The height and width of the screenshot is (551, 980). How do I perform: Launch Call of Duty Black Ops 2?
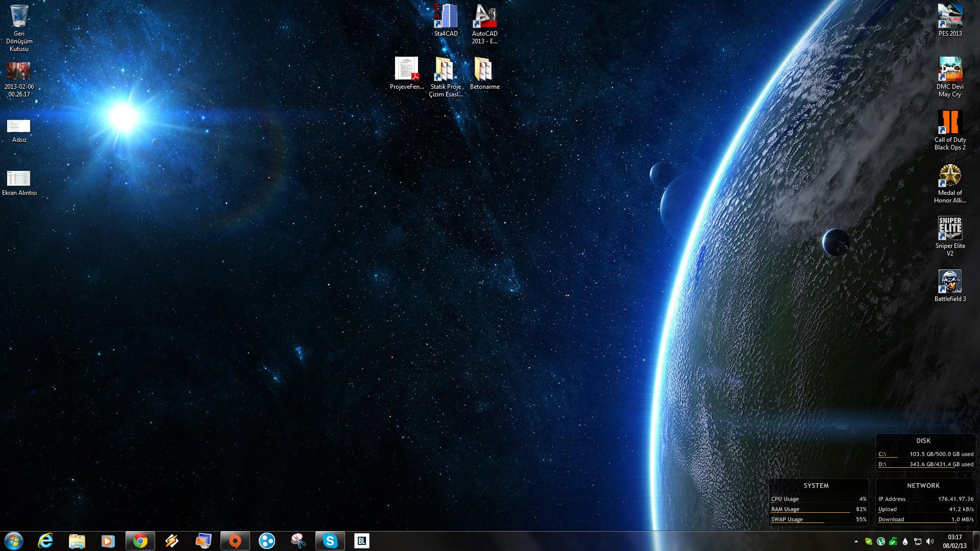coord(950,130)
